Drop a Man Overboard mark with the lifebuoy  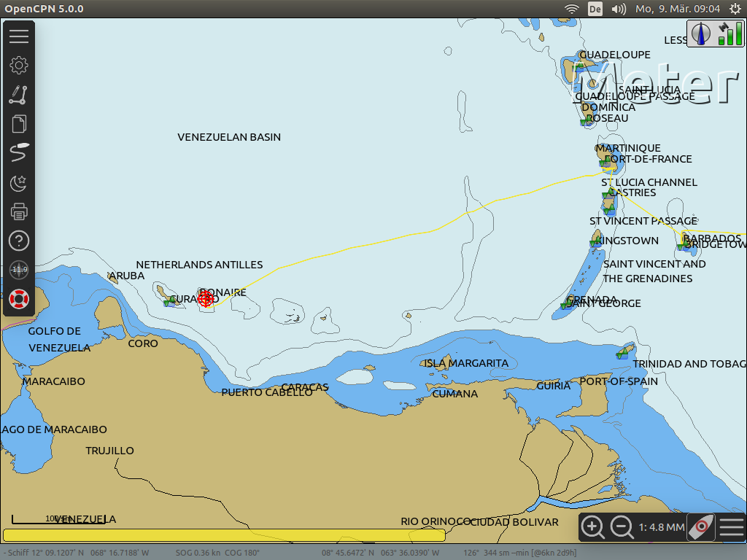tap(18, 299)
